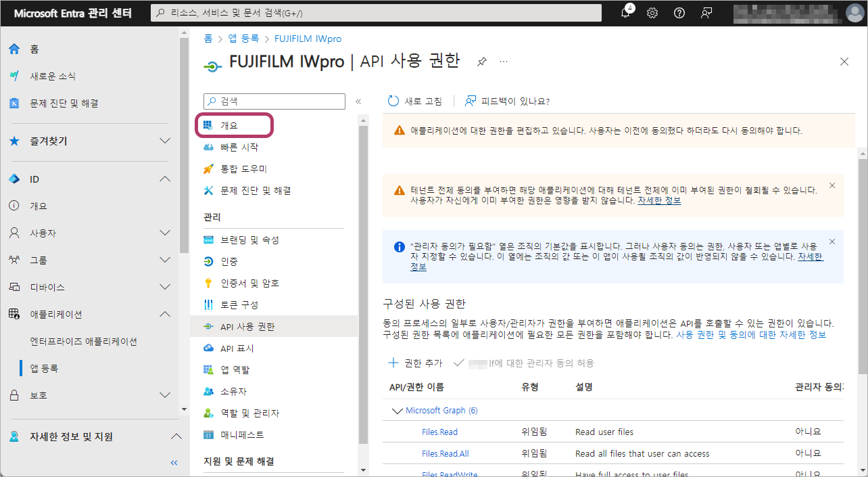Open portal settings gear icon
The height and width of the screenshot is (477, 868).
[x=652, y=13]
